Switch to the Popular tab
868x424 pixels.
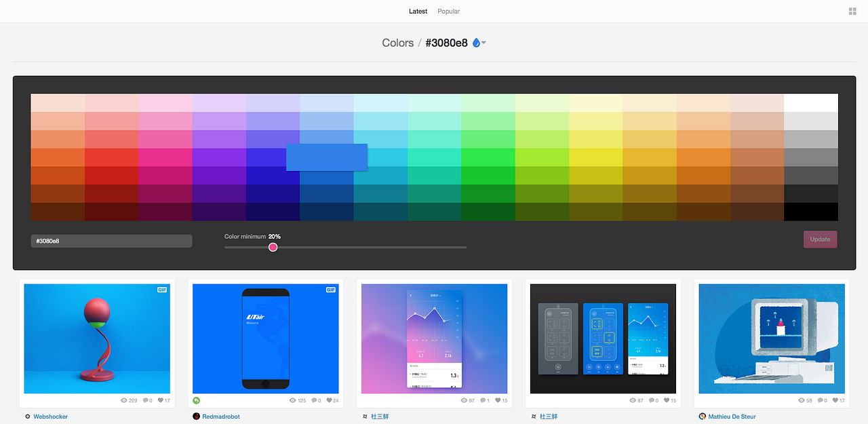[448, 11]
